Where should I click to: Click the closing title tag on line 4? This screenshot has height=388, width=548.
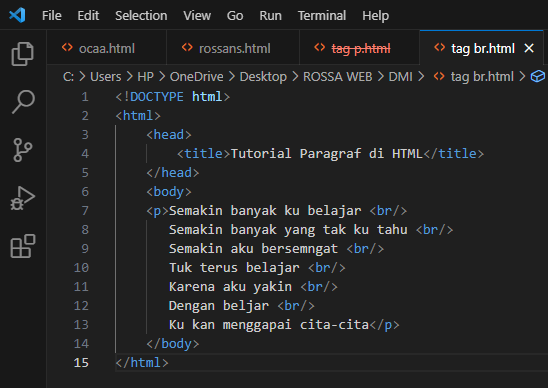tap(454, 154)
